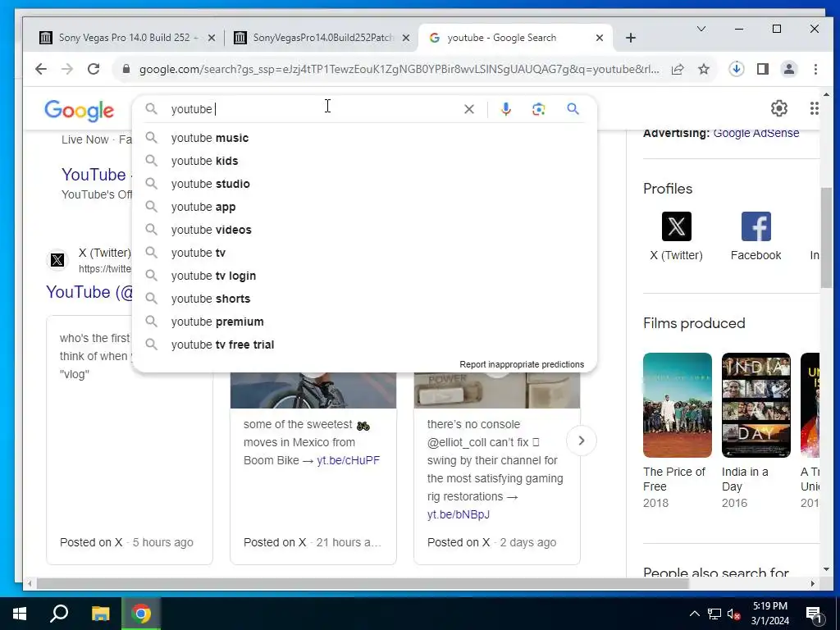Image resolution: width=840 pixels, height=630 pixels.
Task: Open Google apps grid
Action: [814, 108]
